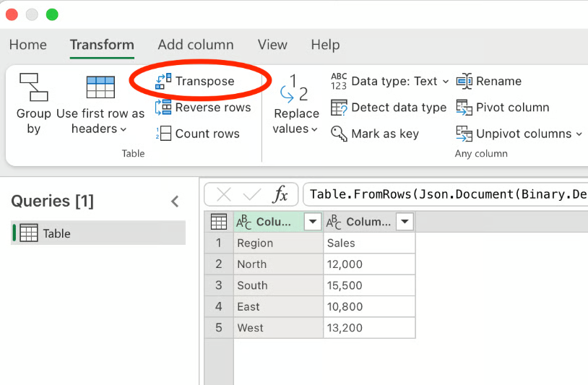Click the Group by icon
Viewport: 588px width, 385px height.
pyautogui.click(x=33, y=87)
